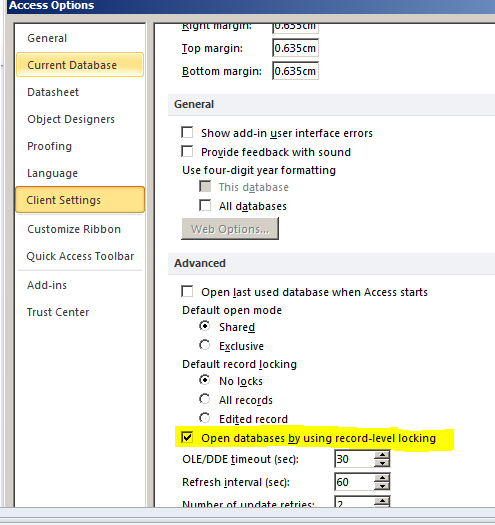
Task: Toggle Provide feedback with sound checkbox
Action: tap(187, 151)
